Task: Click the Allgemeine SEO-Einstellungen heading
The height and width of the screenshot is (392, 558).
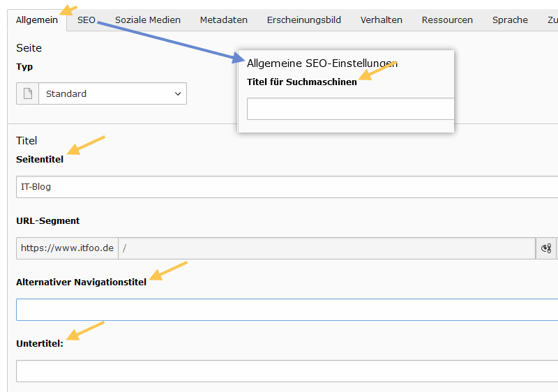Action: coord(322,63)
